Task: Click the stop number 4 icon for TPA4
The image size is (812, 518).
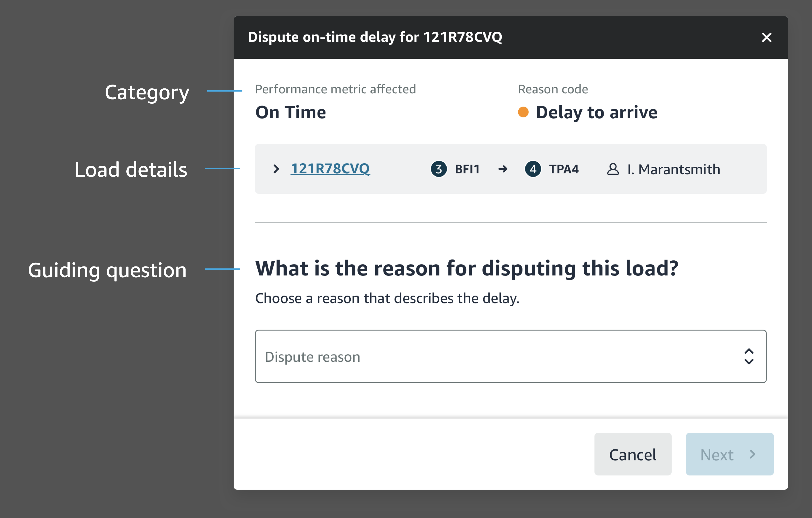Action: pyautogui.click(x=533, y=169)
